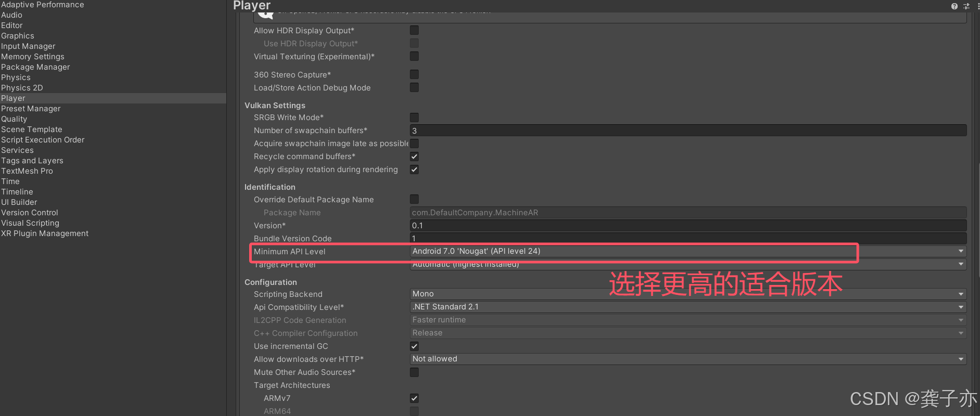Screen dimensions: 980x416
Task: Uncheck ARMv7 target architecture
Action: pos(414,398)
